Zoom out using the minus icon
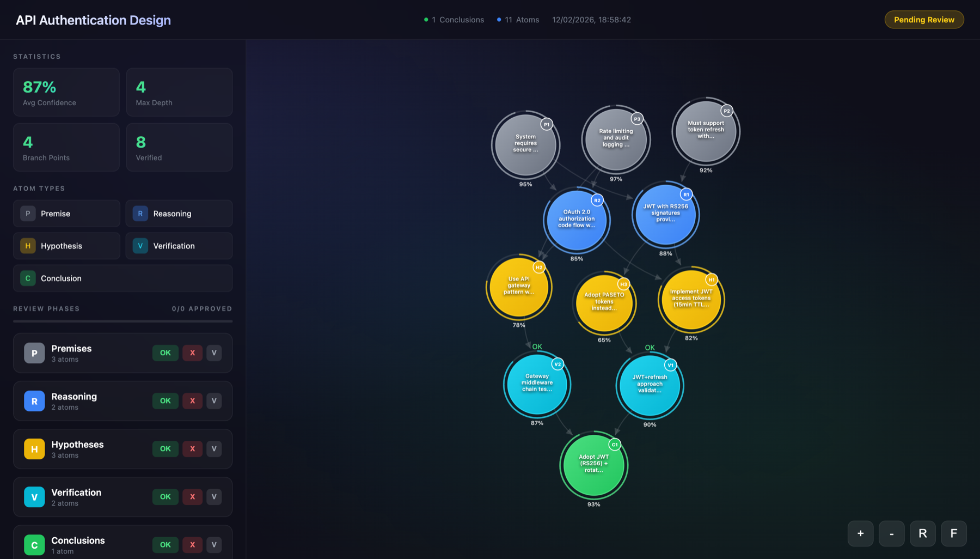 (891, 533)
